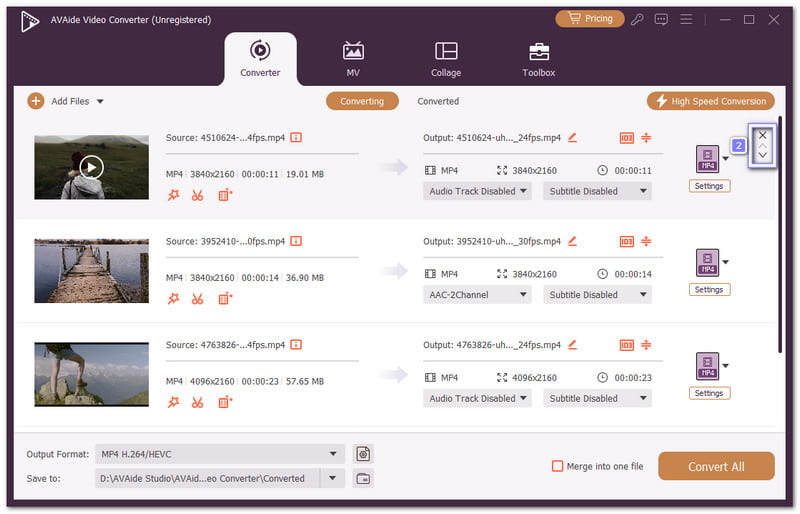Click compress icon next to first video ID3

click(x=647, y=138)
